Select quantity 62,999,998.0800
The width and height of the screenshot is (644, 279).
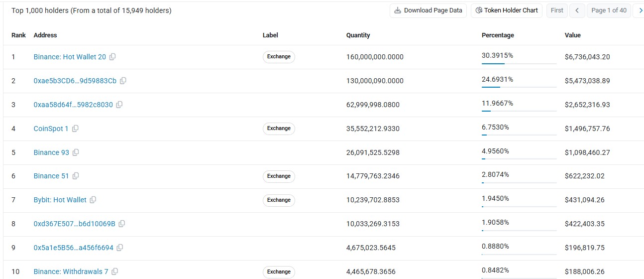point(373,105)
